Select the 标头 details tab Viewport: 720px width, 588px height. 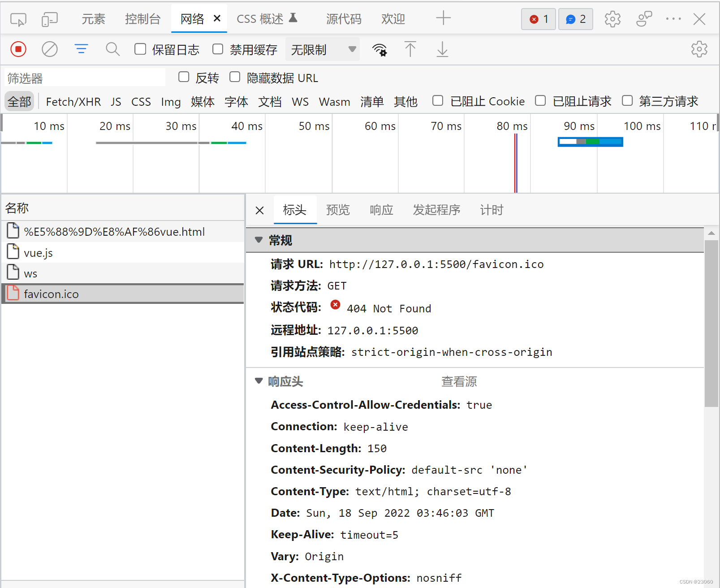[294, 210]
